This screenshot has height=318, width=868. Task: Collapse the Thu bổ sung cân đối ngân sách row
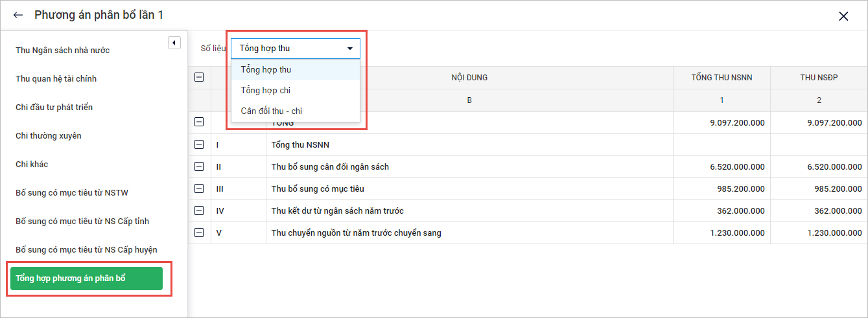200,166
